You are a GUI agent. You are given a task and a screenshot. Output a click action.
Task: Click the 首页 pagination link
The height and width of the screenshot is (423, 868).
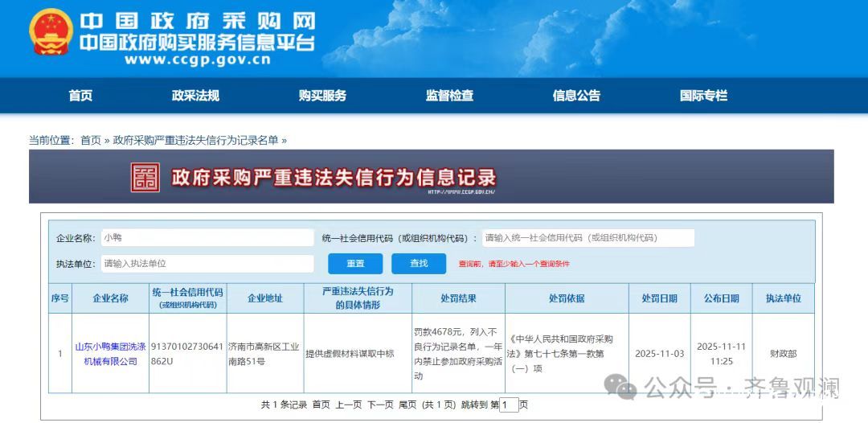click(321, 405)
